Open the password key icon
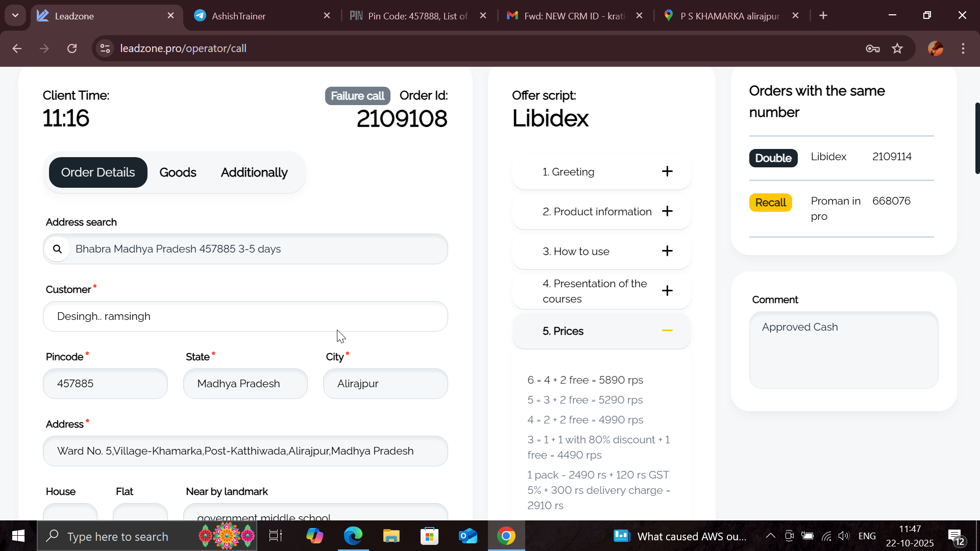980x551 pixels. [x=872, y=48]
